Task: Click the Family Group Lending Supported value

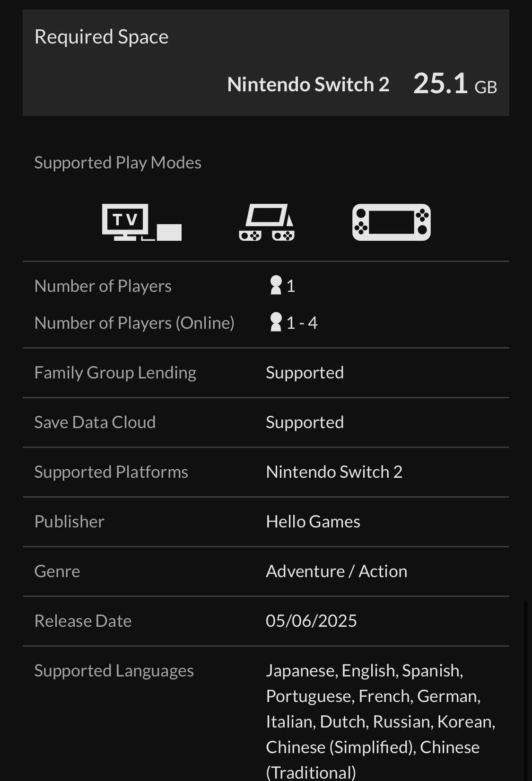Action: click(x=305, y=373)
